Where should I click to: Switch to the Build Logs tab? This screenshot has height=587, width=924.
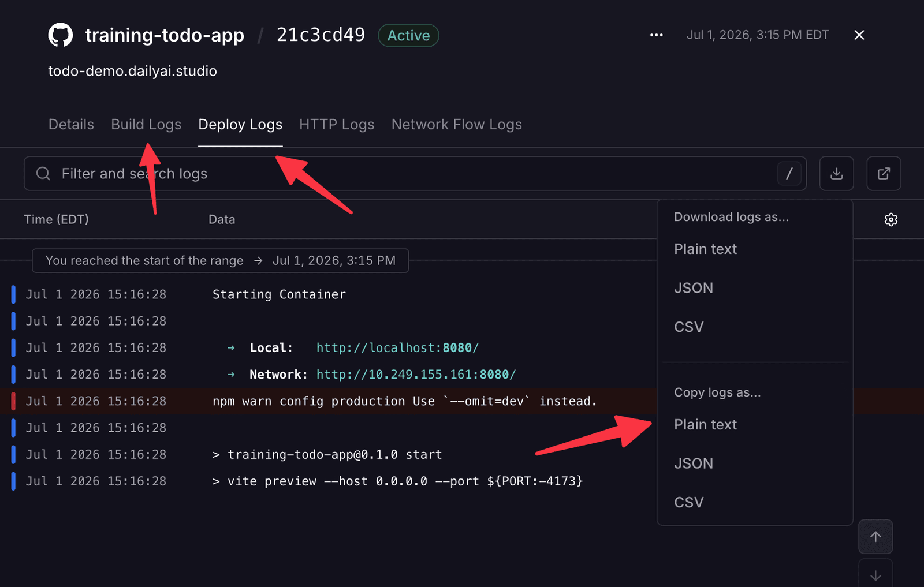point(146,125)
